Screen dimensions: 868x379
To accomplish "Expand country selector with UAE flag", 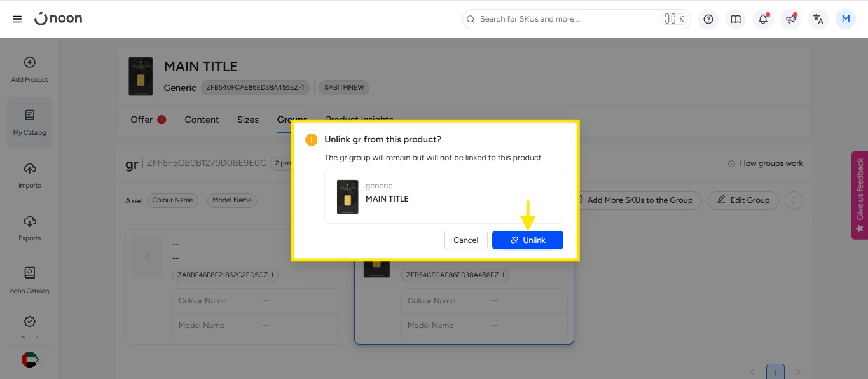I will point(30,359).
